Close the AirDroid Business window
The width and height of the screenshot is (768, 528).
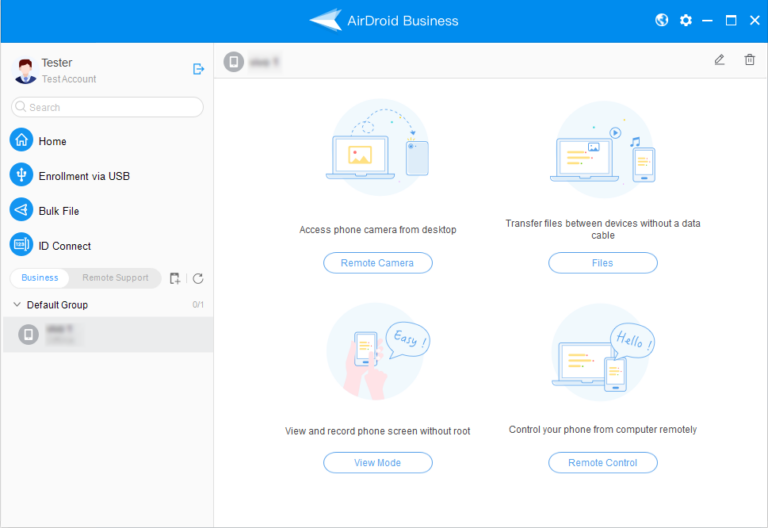point(755,21)
